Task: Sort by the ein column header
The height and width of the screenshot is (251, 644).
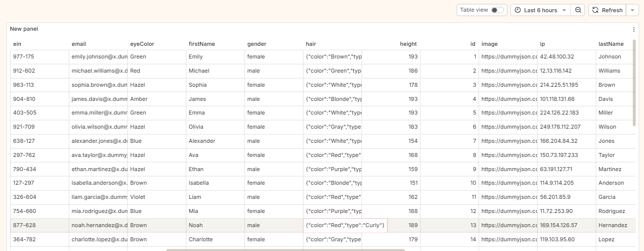Action: tap(17, 44)
